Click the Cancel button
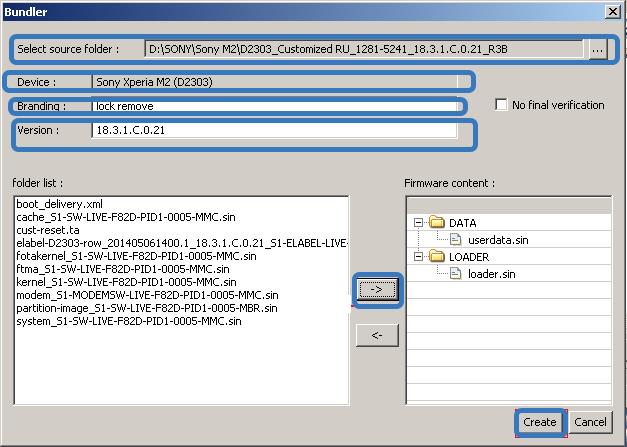This screenshot has height=447, width=627. coord(590,422)
